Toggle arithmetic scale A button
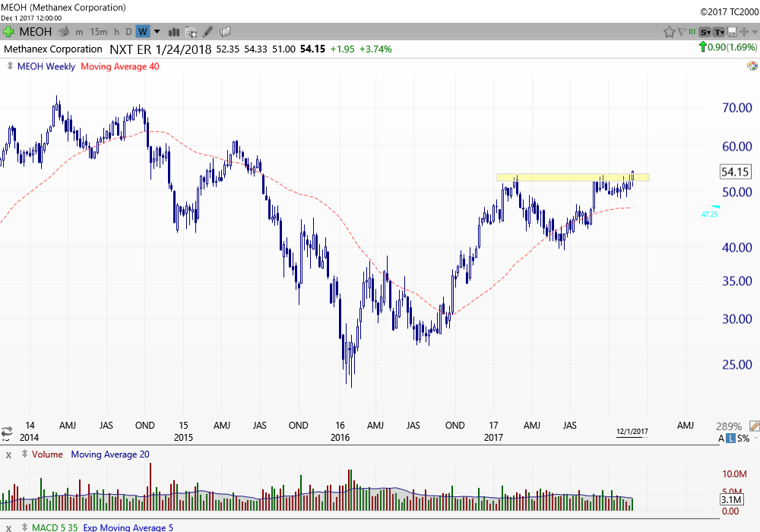 [721, 439]
